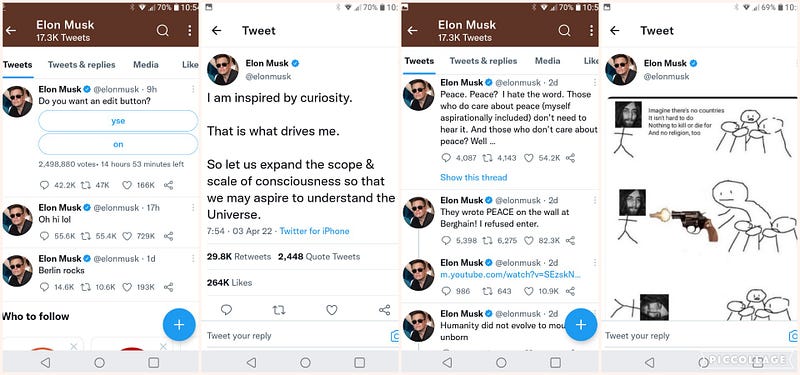
Task: Open three-dot overflow menu in first profile header
Action: tap(189, 31)
